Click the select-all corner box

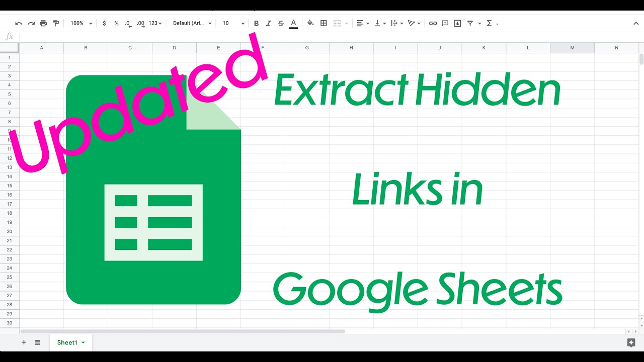[x=10, y=48]
